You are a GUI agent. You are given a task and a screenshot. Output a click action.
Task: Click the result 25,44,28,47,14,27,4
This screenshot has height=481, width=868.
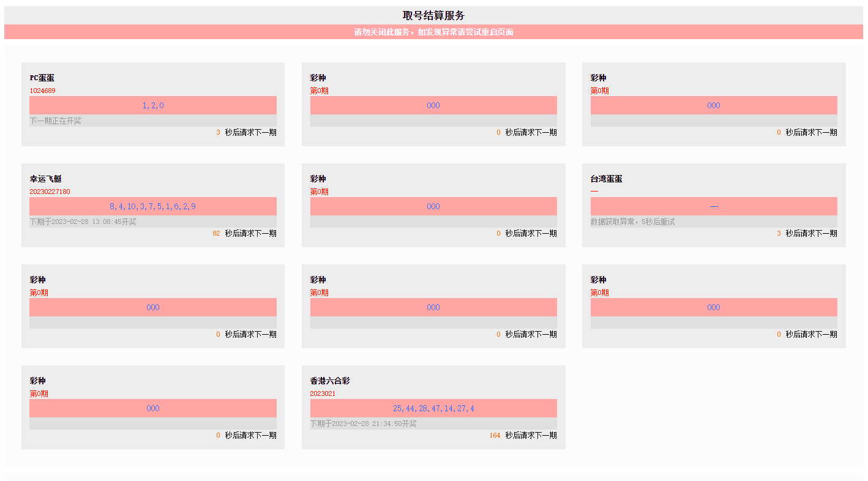coord(433,408)
